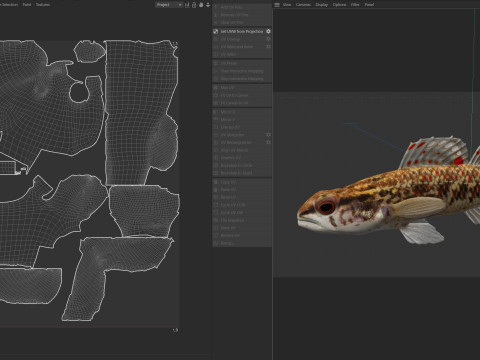Open UV Overlap gear options
480x360 pixels.
[268, 39]
